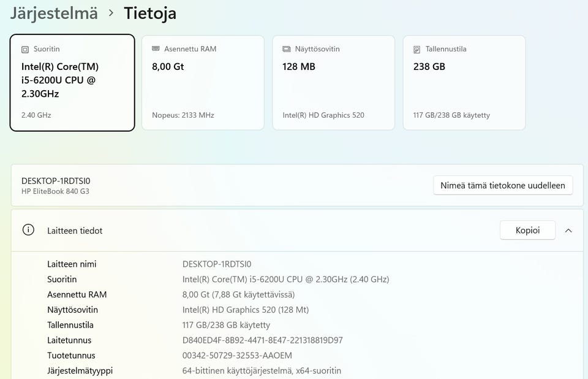Click the Laitteen tiedot header row
This screenshot has width=588, height=379.
coord(297,230)
